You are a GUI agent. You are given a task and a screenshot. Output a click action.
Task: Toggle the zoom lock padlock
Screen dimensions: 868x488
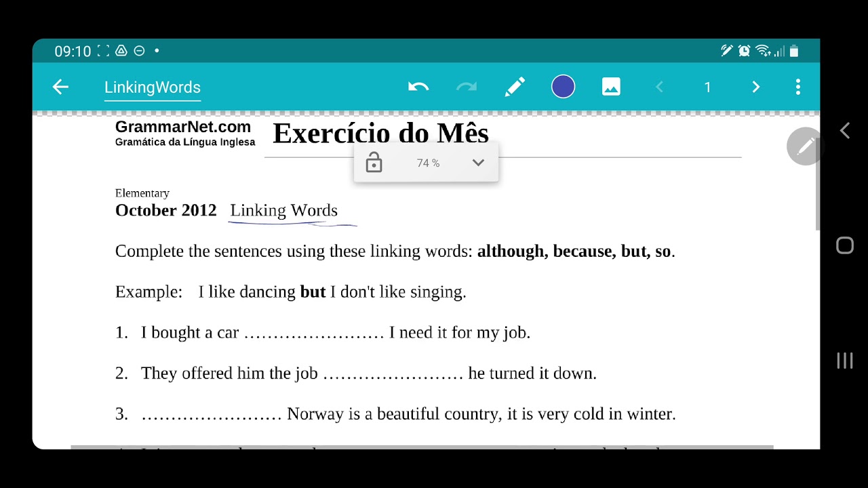click(374, 163)
